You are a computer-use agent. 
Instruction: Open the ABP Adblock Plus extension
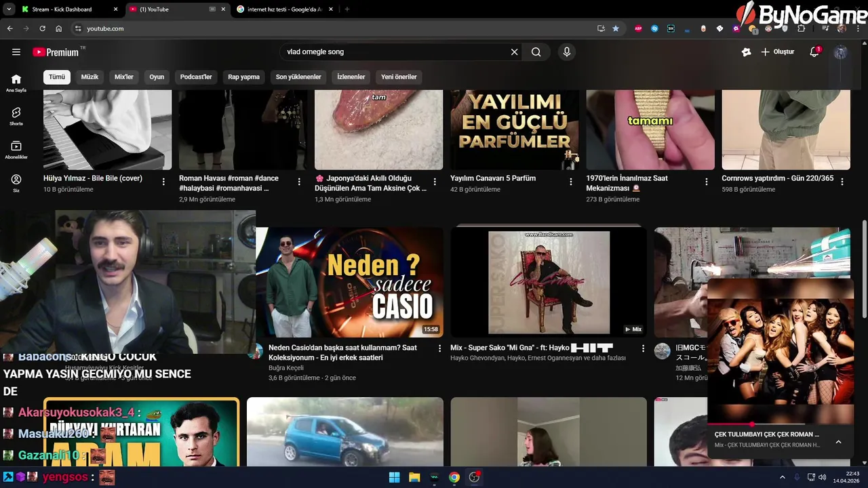tap(638, 28)
